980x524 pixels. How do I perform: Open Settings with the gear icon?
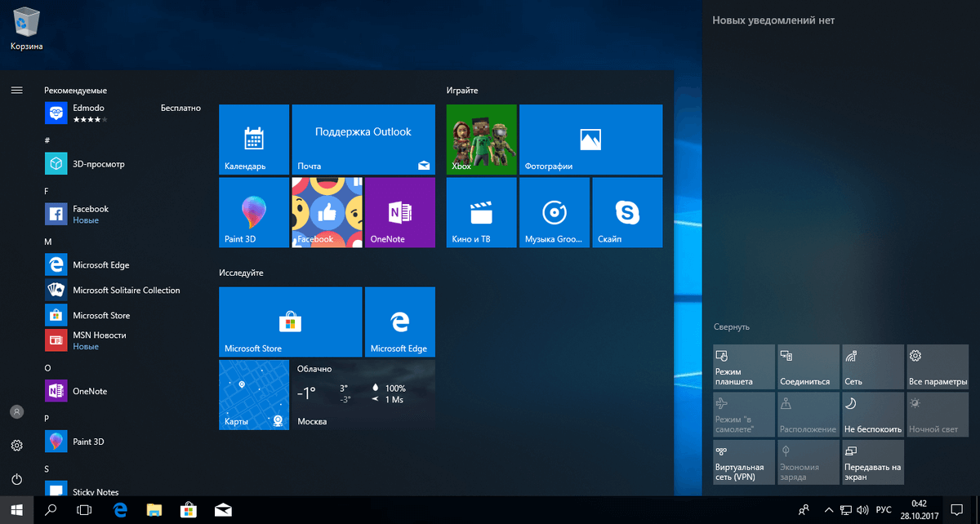(16, 446)
